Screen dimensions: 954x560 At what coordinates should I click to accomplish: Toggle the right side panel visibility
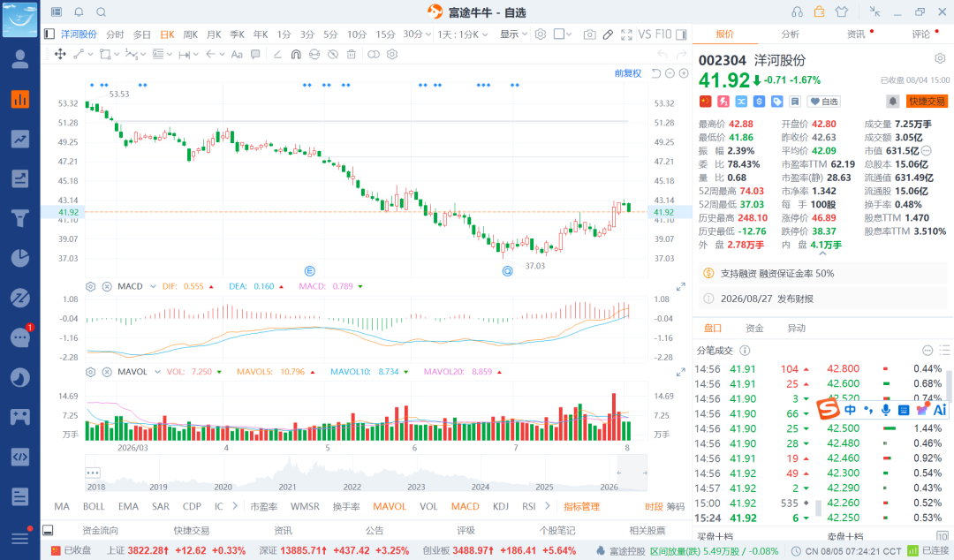click(681, 34)
